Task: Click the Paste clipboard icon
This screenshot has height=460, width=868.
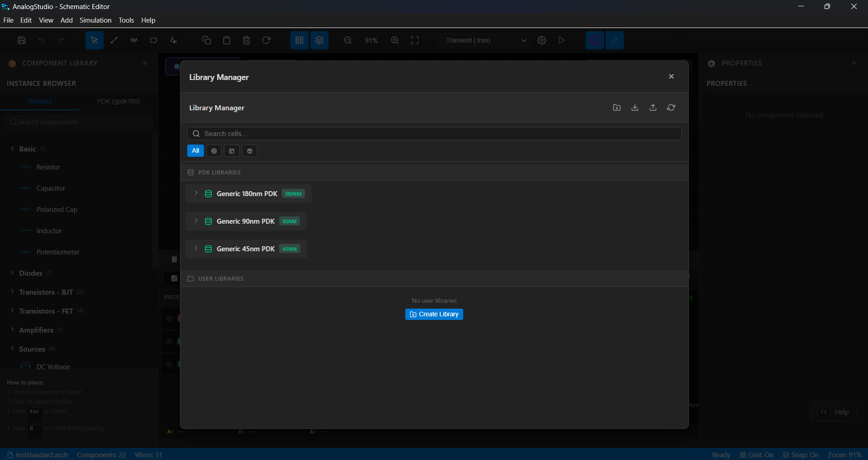Action: point(227,40)
